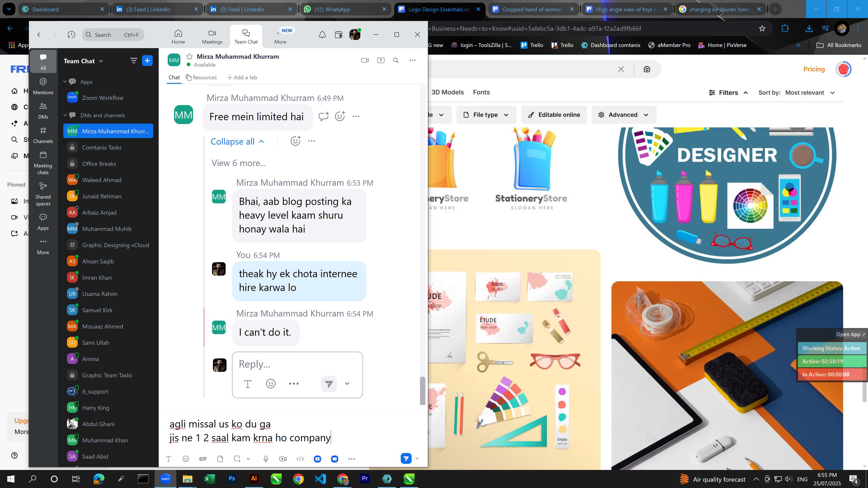
Task: Open chat header more options ellipsis
Action: point(413,60)
